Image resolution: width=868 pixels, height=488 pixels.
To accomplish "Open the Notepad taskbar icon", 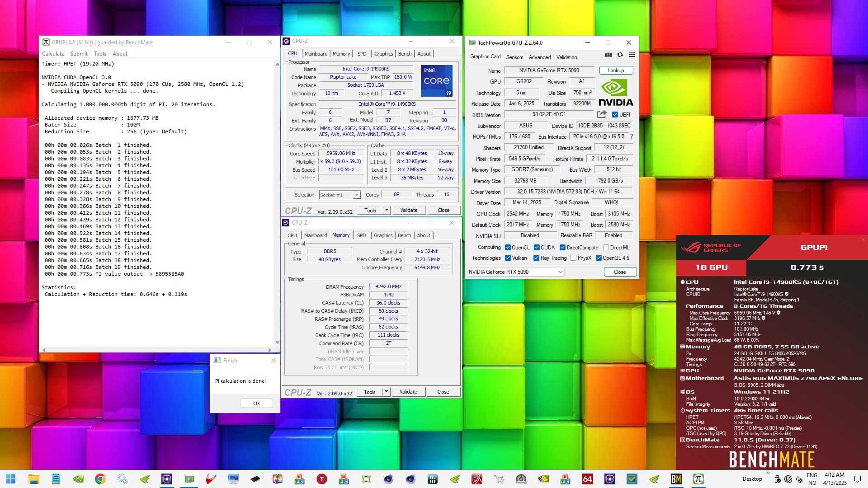I will coord(56,479).
